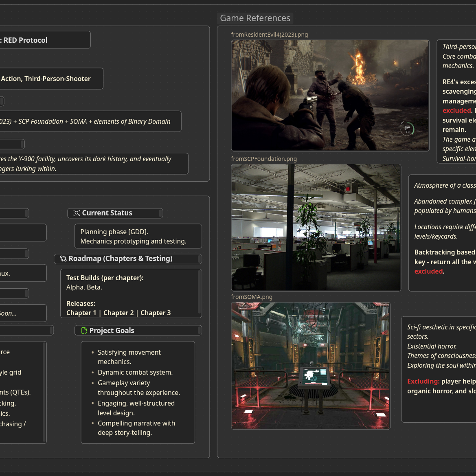The height and width of the screenshot is (476, 476).
Task: Select the ": RED Protocol" title card
Action: click(x=45, y=40)
